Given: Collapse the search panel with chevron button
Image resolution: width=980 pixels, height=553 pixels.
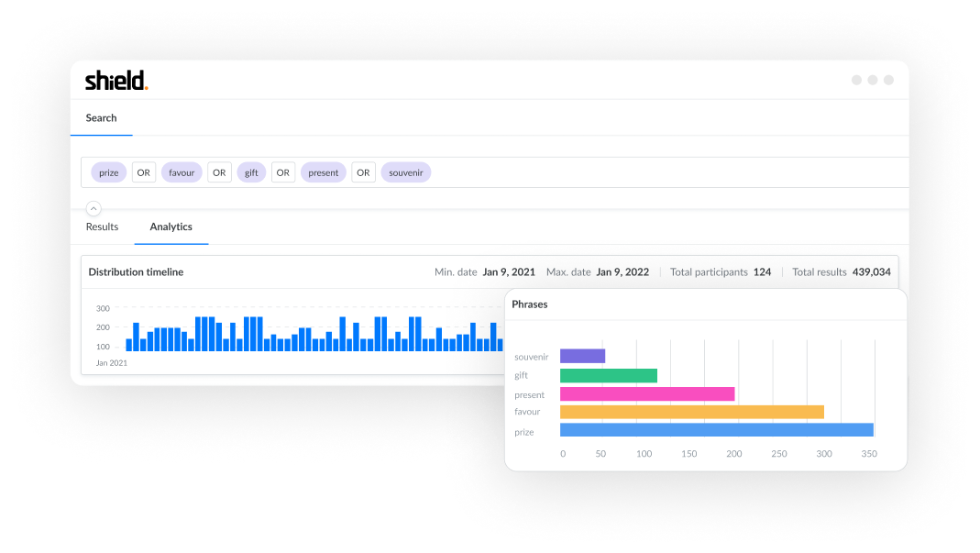Looking at the screenshot, I should 94,208.
